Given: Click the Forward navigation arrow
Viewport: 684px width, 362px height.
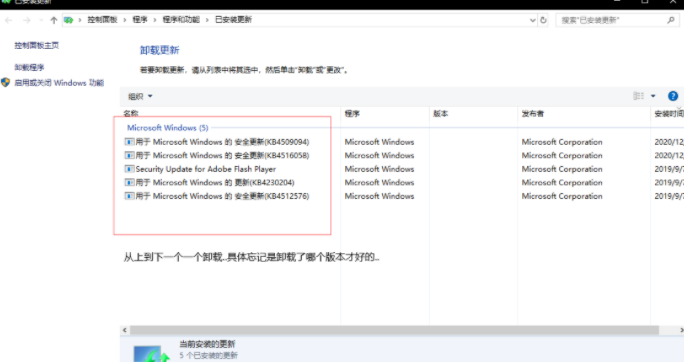Looking at the screenshot, I should coord(27,20).
